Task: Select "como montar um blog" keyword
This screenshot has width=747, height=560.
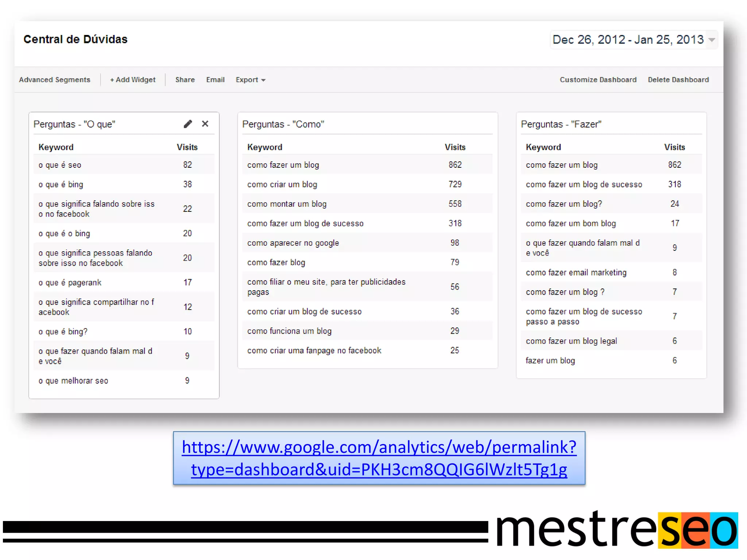Action: click(x=287, y=204)
